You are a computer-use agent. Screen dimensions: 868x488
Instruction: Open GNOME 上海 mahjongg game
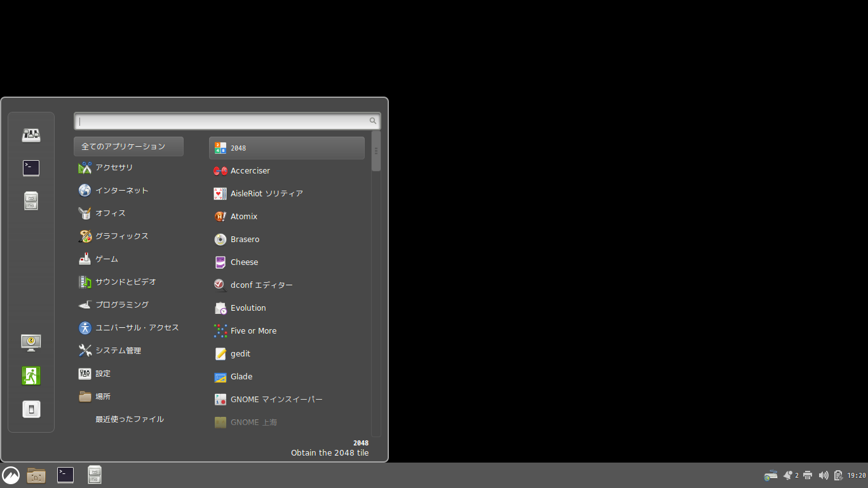point(287,422)
